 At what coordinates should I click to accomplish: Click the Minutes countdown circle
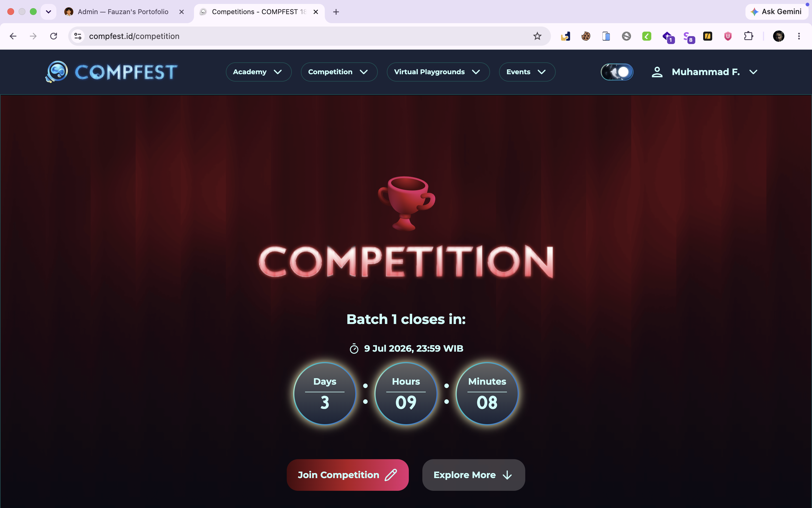pyautogui.click(x=487, y=393)
